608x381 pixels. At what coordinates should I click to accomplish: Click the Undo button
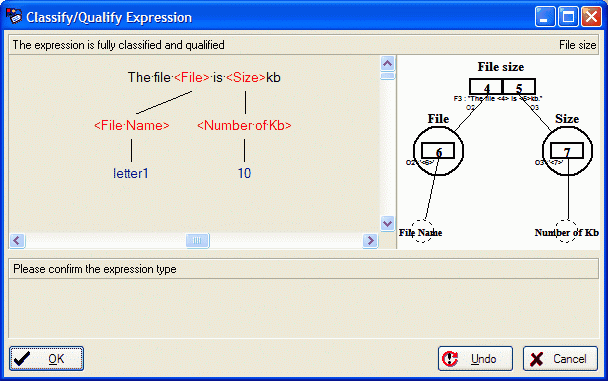click(475, 359)
